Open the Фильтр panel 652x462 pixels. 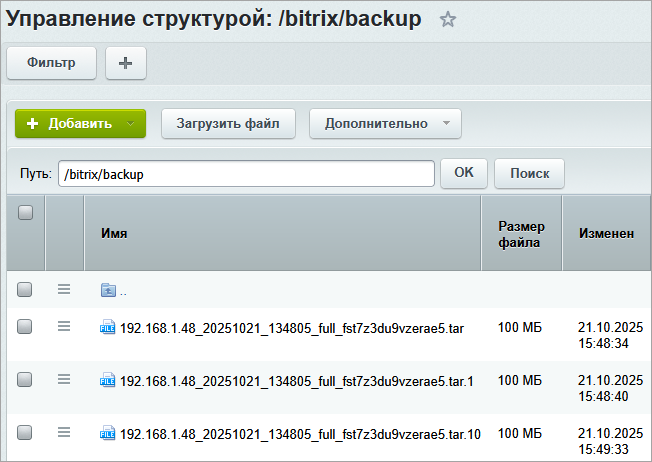(x=52, y=63)
